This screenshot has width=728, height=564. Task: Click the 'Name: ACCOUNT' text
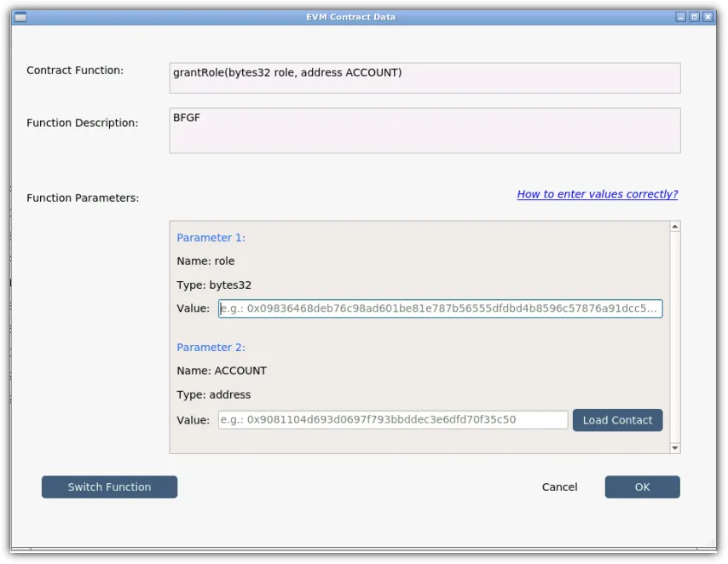click(222, 371)
